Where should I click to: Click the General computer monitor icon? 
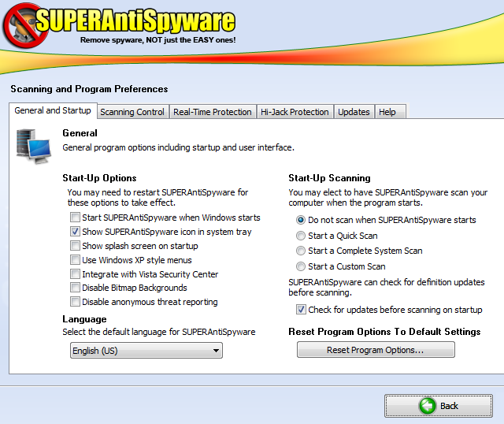click(x=33, y=144)
